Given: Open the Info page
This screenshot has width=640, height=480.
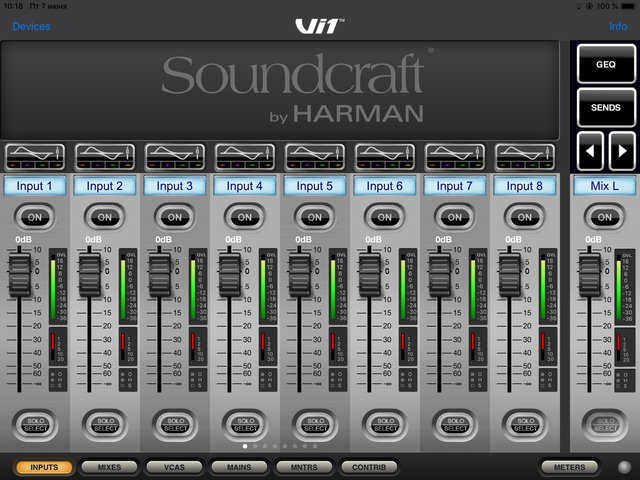Looking at the screenshot, I should [618, 26].
